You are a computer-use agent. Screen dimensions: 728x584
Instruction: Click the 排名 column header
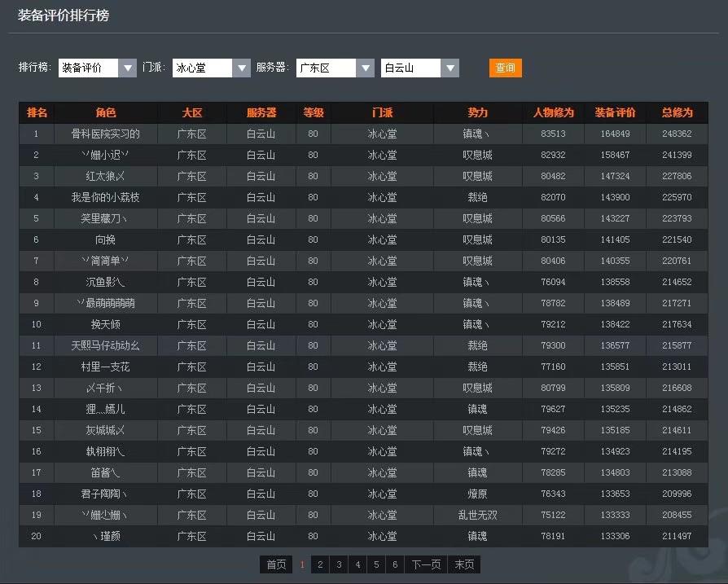(x=37, y=112)
